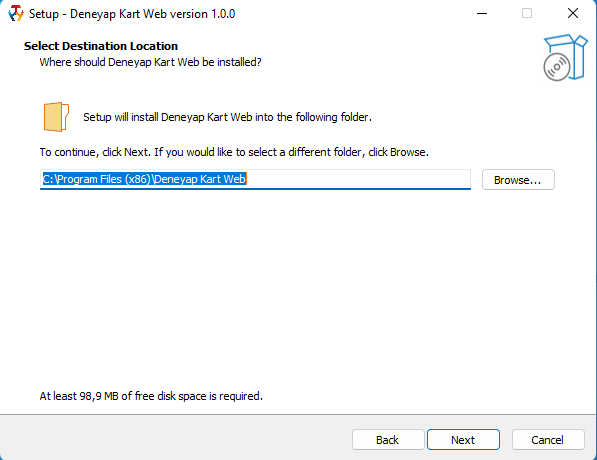This screenshot has width=597, height=460.
Task: Click the Where should Deneyap Kart Web be installed text
Action: tap(150, 62)
